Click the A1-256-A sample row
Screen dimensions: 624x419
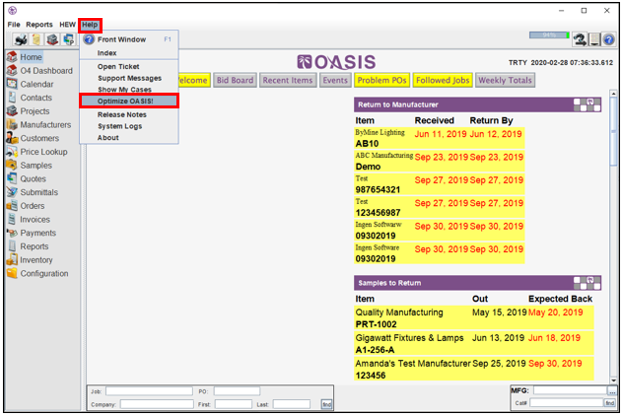(x=474, y=344)
